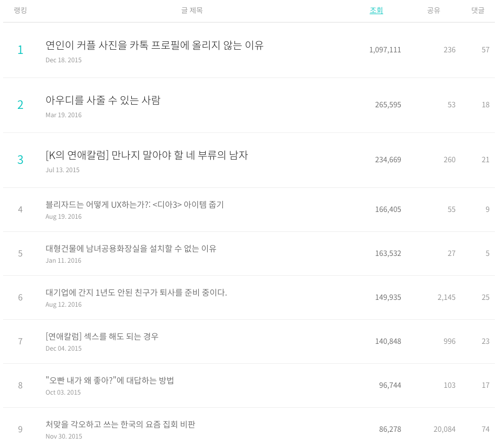Open '[K의 연애칼럼] 만나지 말아야 할 네 부류의 남자'

point(147,155)
